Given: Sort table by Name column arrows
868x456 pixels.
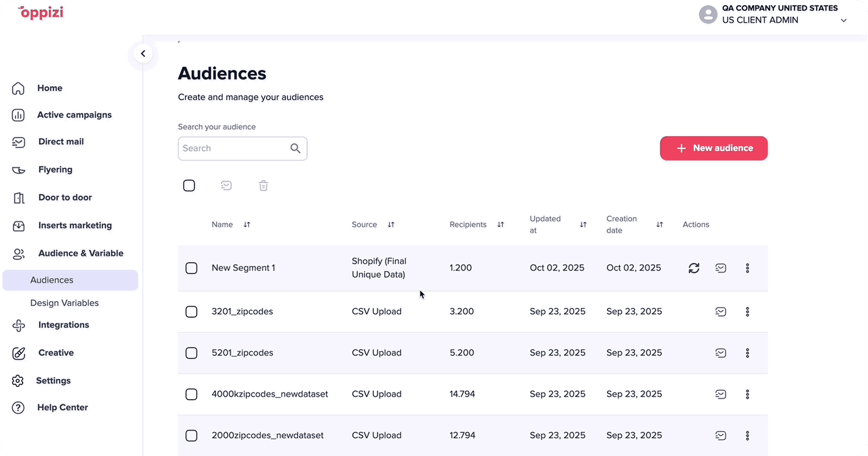Looking at the screenshot, I should click(x=247, y=225).
